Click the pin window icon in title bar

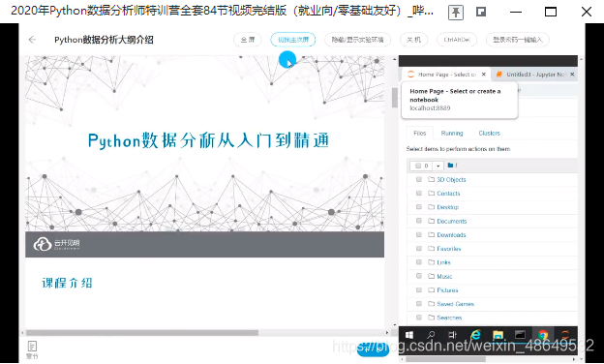pos(456,12)
